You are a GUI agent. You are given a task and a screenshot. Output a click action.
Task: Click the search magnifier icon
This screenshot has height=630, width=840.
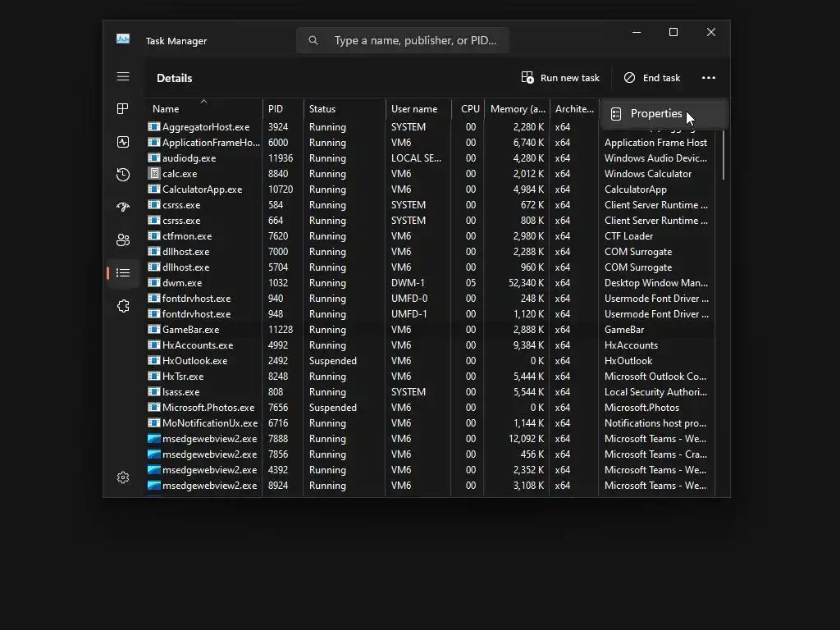pos(313,40)
